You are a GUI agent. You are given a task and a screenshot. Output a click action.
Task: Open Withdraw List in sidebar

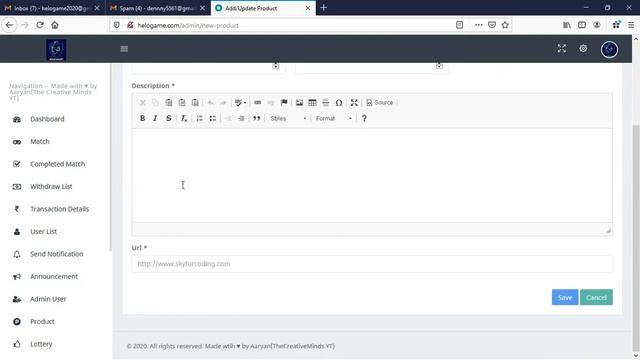[51, 187]
